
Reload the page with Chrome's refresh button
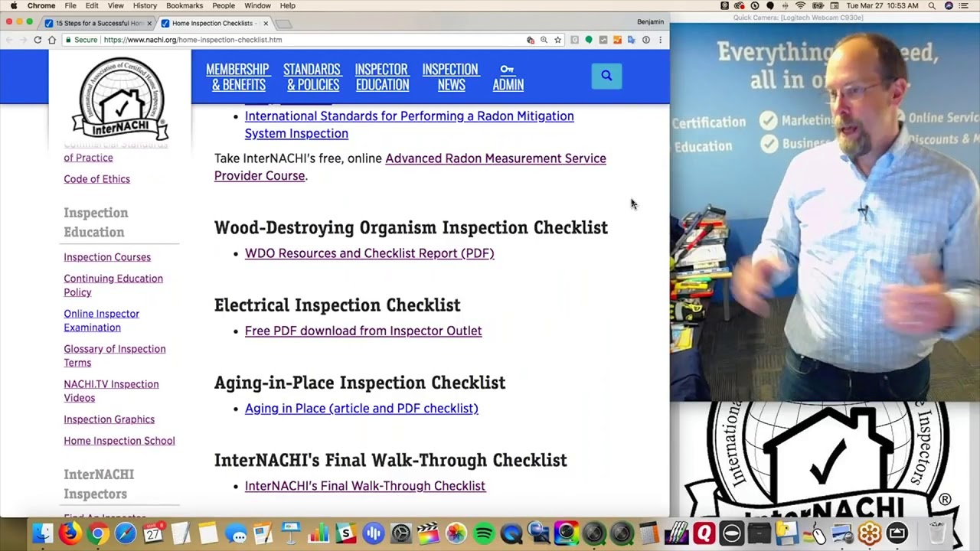click(x=38, y=40)
